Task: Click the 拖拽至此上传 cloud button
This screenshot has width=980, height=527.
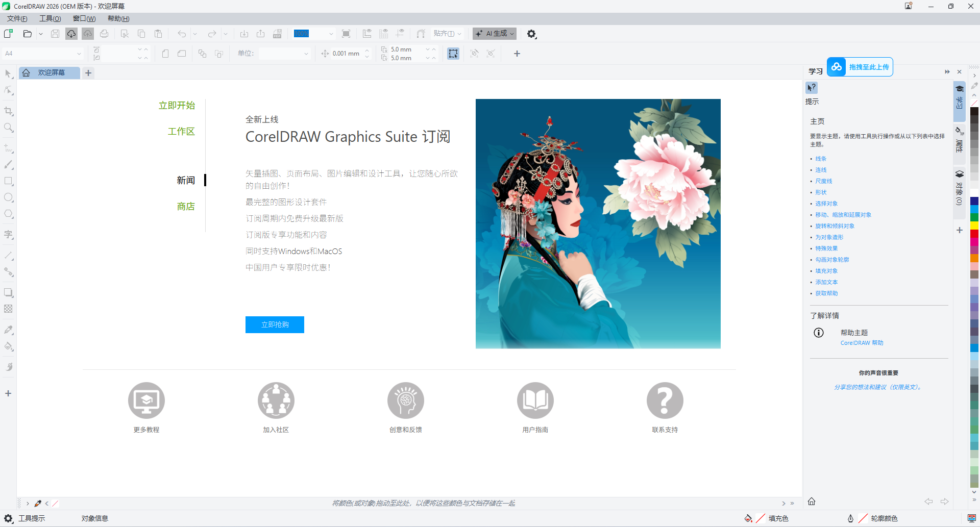Action: [860, 67]
